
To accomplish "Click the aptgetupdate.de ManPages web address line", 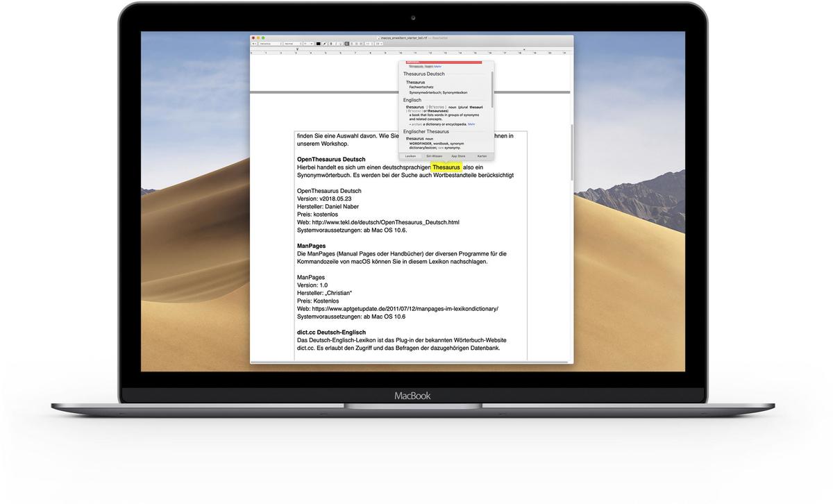I will [398, 309].
